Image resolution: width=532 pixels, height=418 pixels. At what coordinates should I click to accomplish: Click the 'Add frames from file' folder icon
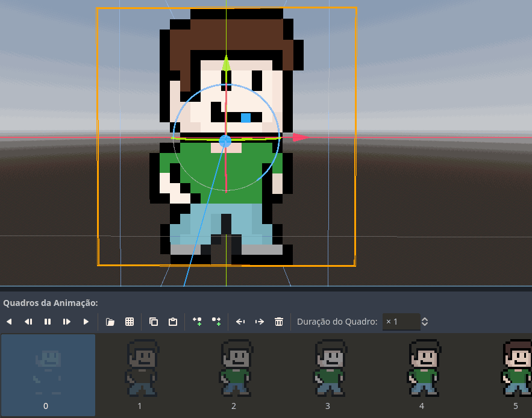110,322
